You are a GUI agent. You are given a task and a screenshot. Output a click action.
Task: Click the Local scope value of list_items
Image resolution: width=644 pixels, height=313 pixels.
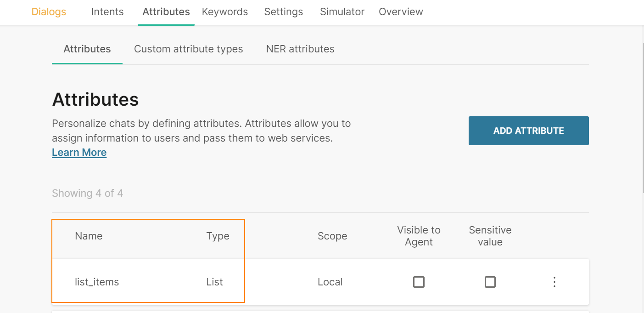pyautogui.click(x=330, y=282)
